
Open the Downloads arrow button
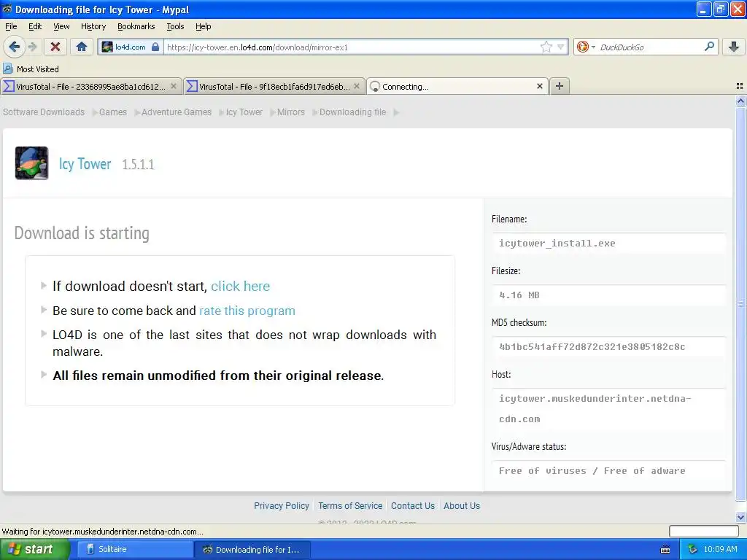click(734, 47)
